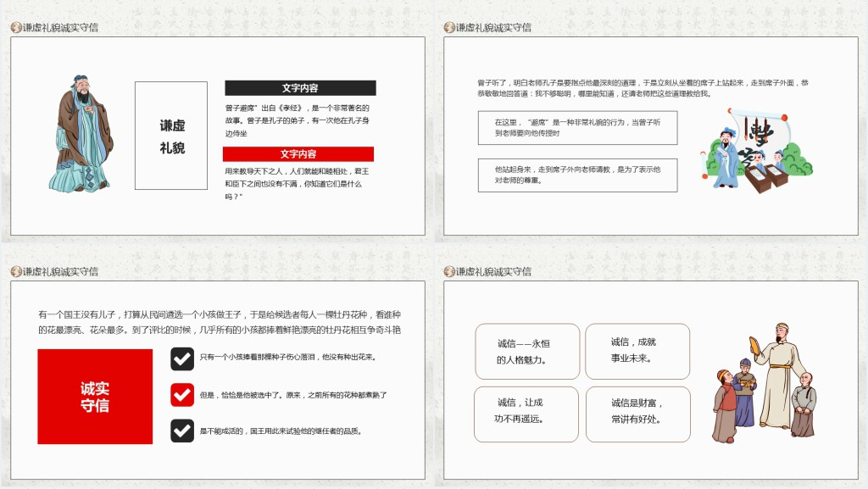Click the black checkbox beside 只有一个小孩
Screen dimensions: 868x489
point(182,358)
